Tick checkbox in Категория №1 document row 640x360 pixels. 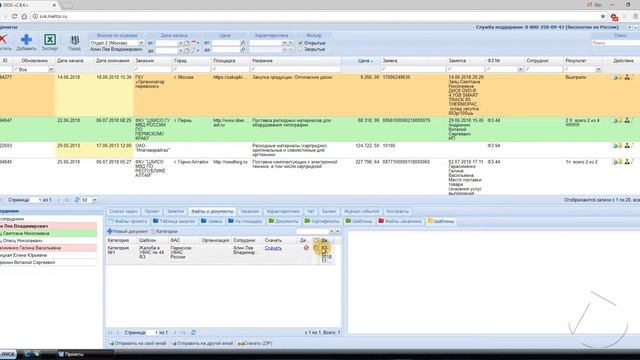[x=316, y=248]
